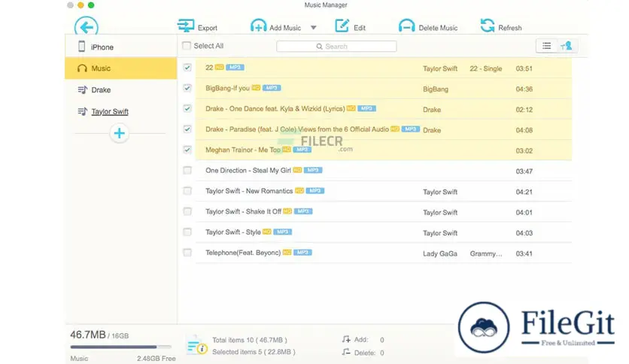Select Telephone(Feat. Beyonc) title
The height and width of the screenshot is (364, 629).
tap(243, 253)
